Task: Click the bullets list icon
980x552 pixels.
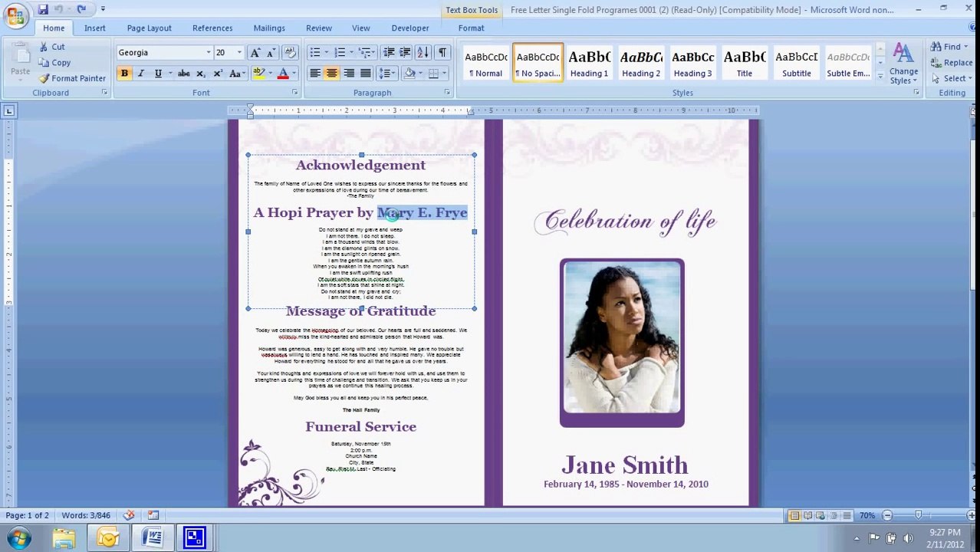Action: tap(314, 53)
